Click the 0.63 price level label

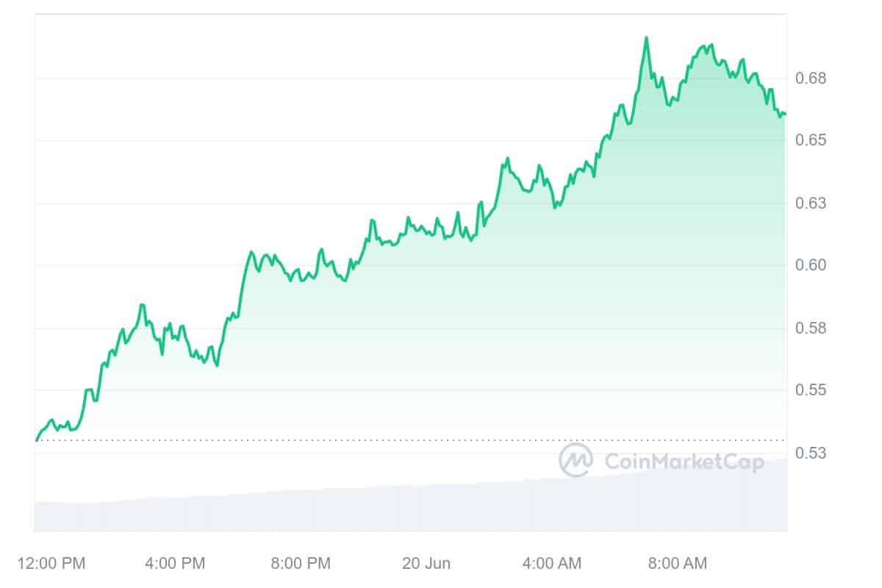[811, 203]
